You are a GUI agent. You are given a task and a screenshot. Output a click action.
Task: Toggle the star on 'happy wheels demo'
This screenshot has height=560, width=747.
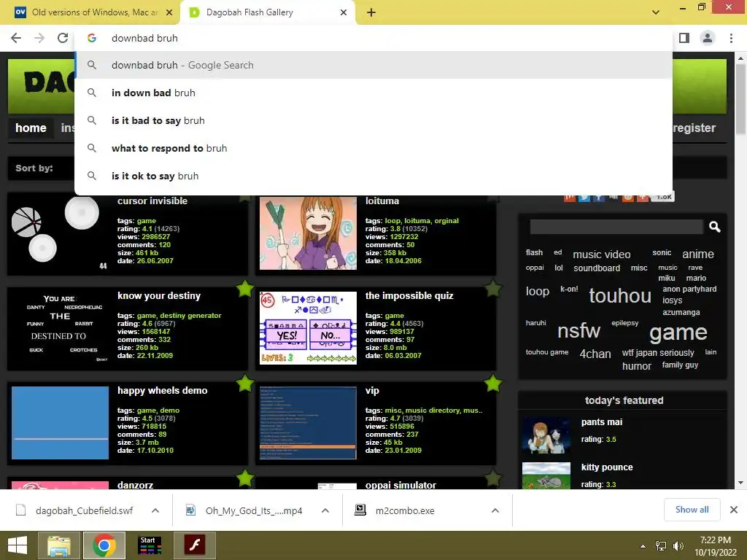(245, 383)
